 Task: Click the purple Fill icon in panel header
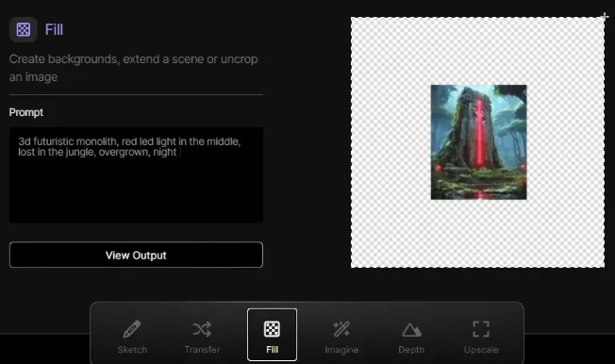(x=24, y=29)
